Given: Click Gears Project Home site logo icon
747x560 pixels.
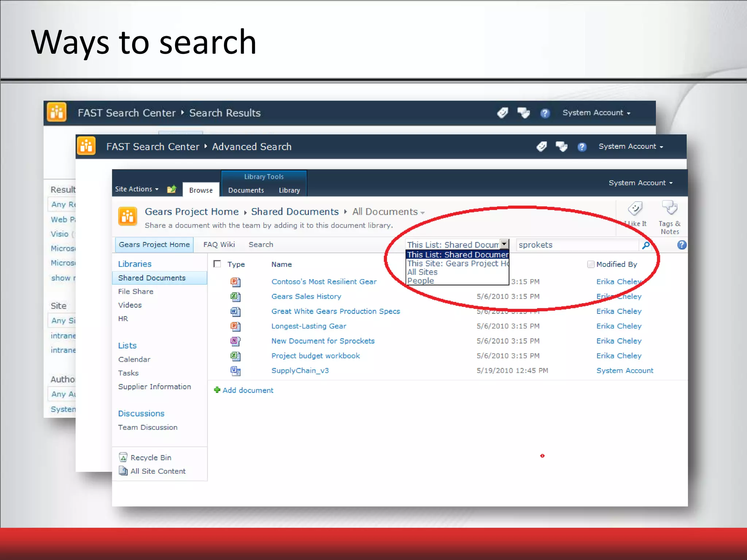Looking at the screenshot, I should tap(128, 217).
